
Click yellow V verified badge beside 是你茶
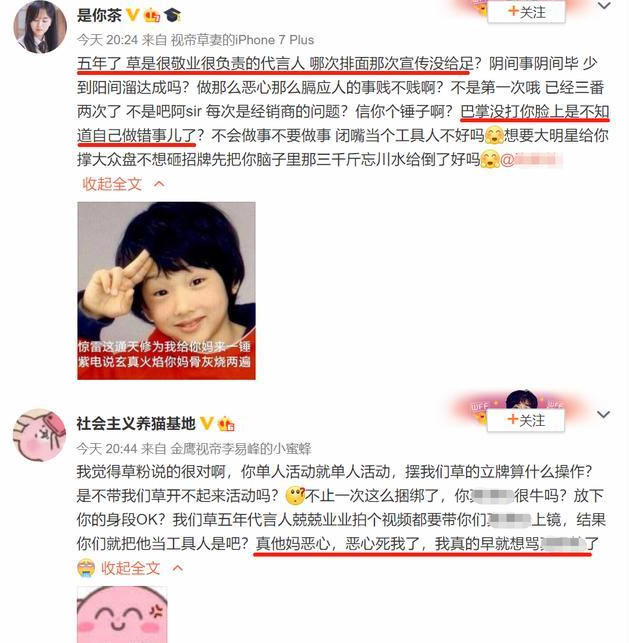click(132, 15)
